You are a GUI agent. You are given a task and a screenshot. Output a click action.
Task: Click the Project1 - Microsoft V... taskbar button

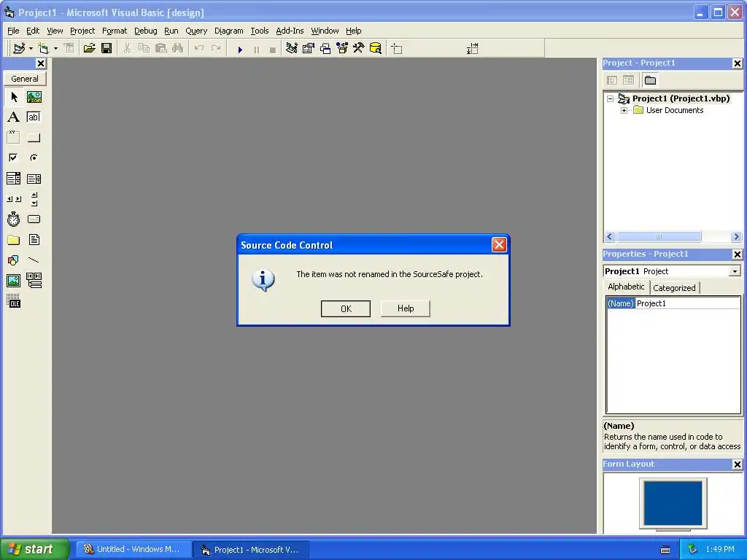[x=251, y=550]
